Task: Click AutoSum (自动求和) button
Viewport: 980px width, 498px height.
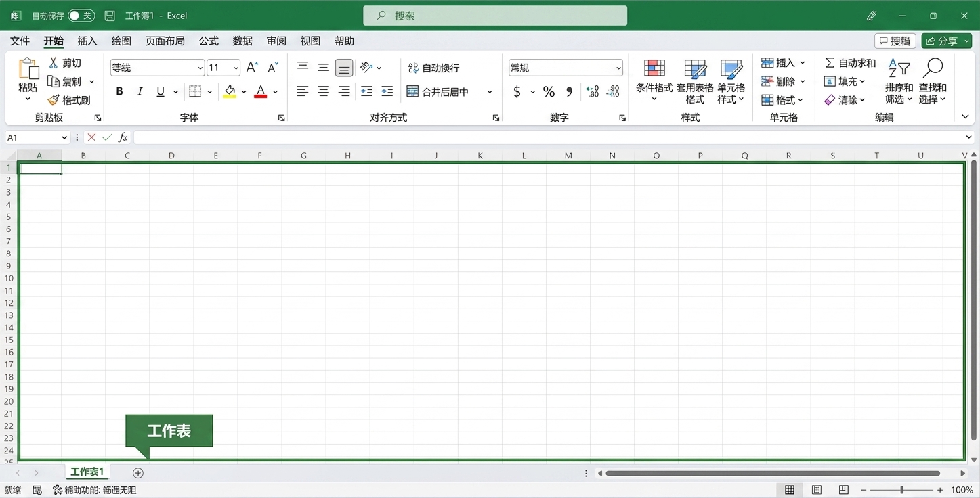Action: [850, 63]
